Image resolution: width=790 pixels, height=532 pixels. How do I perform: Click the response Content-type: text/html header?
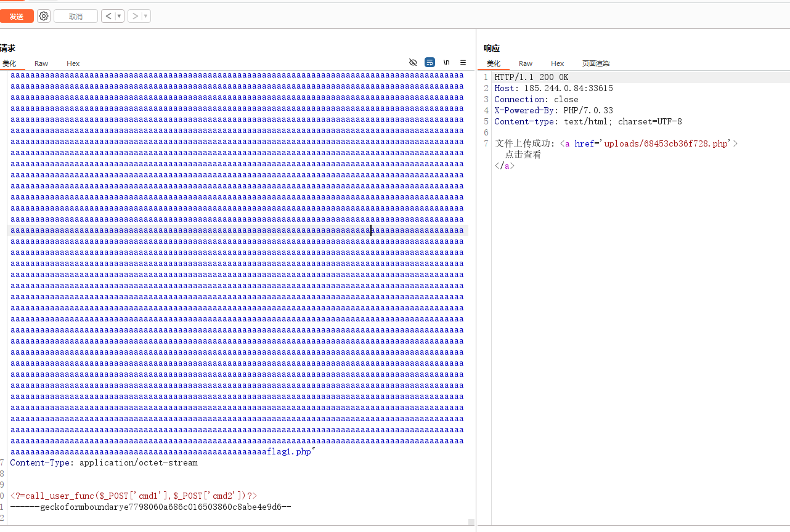[x=588, y=122]
